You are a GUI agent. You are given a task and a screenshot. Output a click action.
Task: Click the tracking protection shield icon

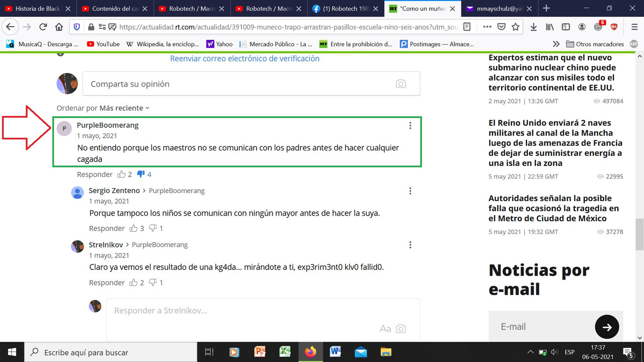coord(77,27)
